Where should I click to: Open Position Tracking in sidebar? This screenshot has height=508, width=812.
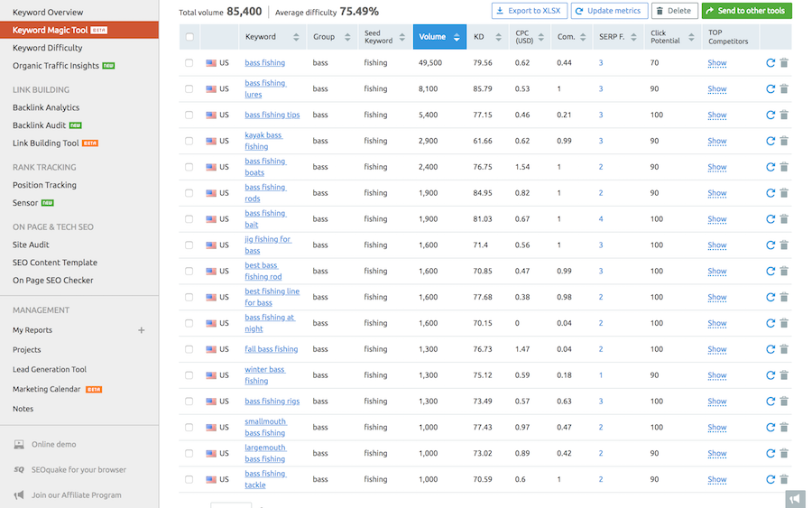click(44, 185)
